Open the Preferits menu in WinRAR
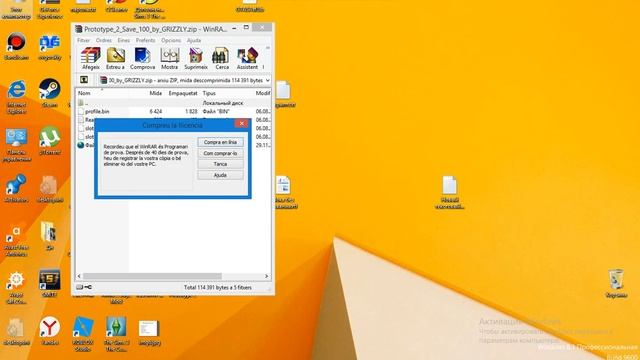 [146, 40]
